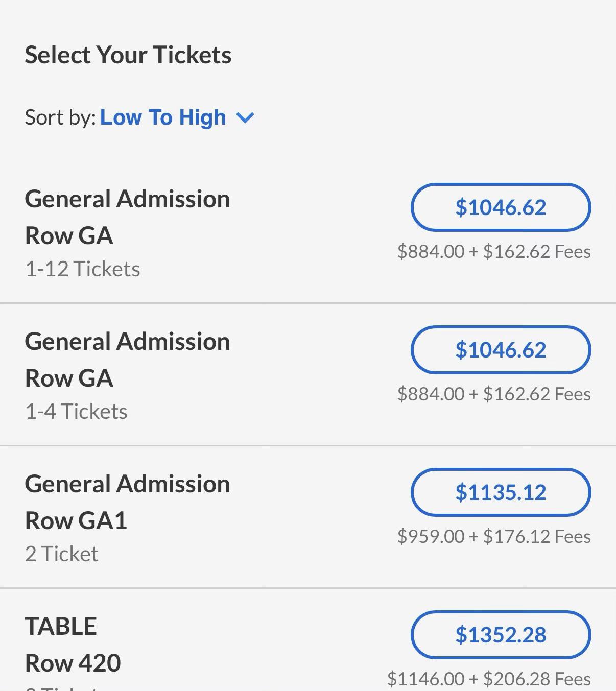Click the "Select Your Tickets" heading
The height and width of the screenshot is (691, 616).
click(128, 55)
